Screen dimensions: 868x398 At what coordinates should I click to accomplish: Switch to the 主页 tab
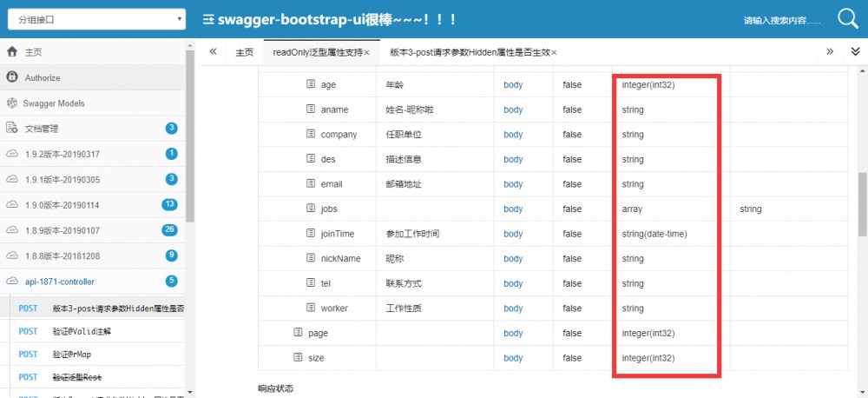tap(244, 53)
